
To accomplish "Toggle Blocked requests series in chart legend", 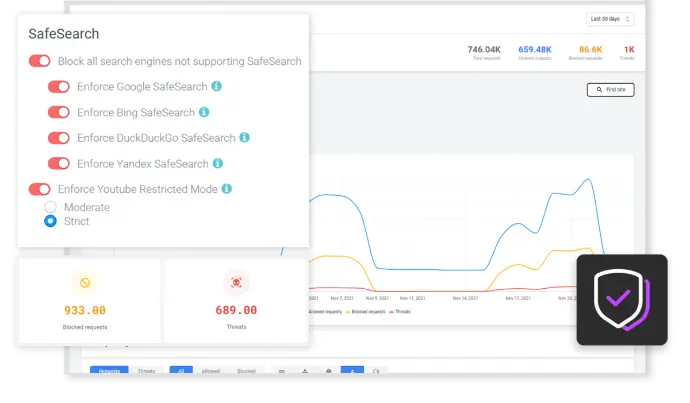I will coord(365,311).
